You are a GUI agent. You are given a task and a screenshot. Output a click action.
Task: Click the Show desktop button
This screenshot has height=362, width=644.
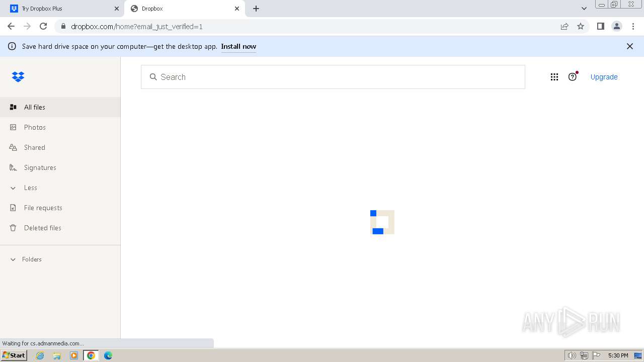click(638, 355)
